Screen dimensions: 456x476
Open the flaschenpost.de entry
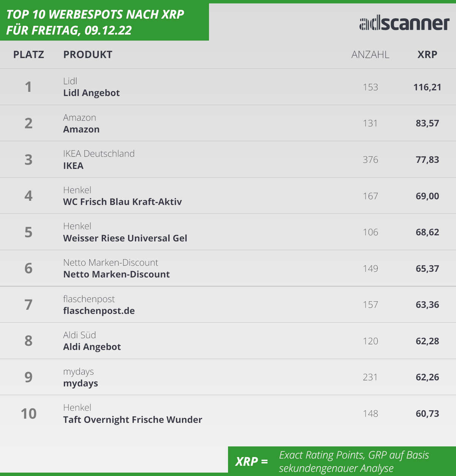coord(99,311)
